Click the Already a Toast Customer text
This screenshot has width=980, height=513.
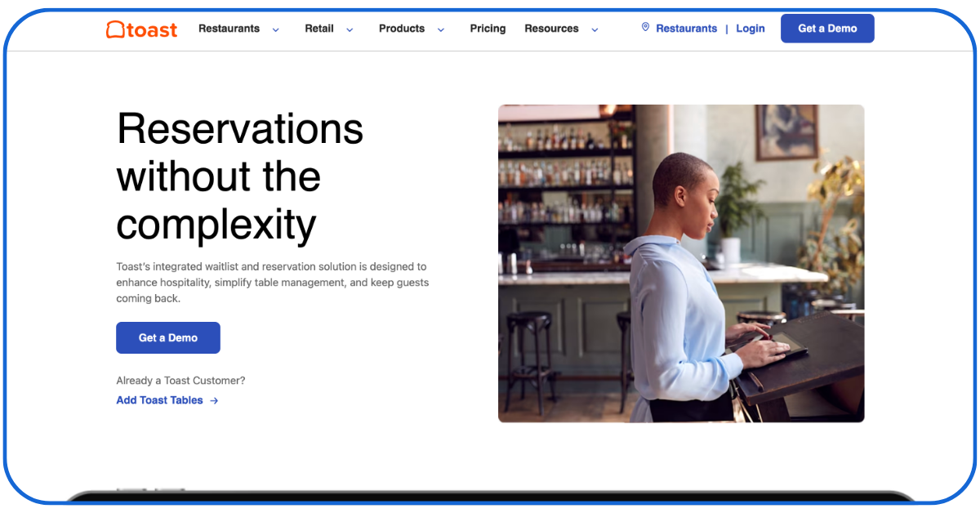point(180,381)
